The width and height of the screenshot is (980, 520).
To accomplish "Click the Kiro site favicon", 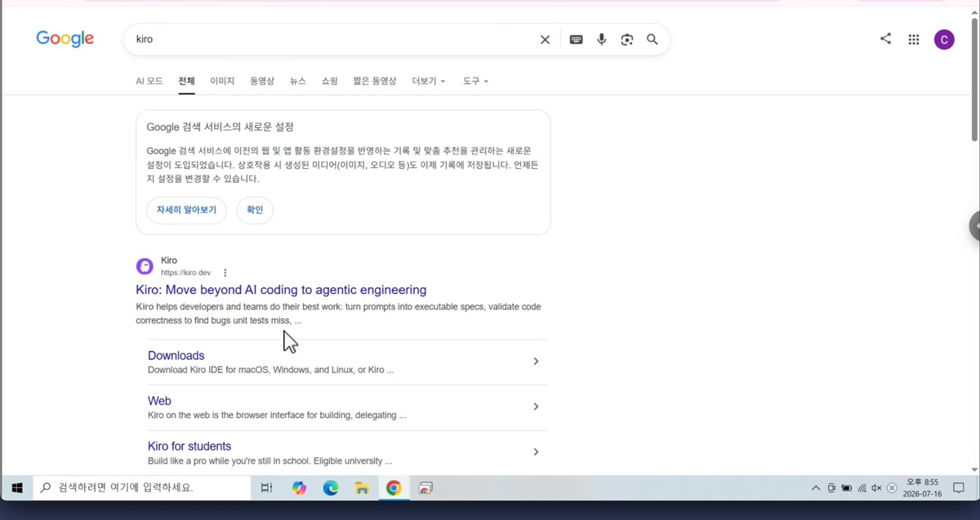I will (145, 266).
